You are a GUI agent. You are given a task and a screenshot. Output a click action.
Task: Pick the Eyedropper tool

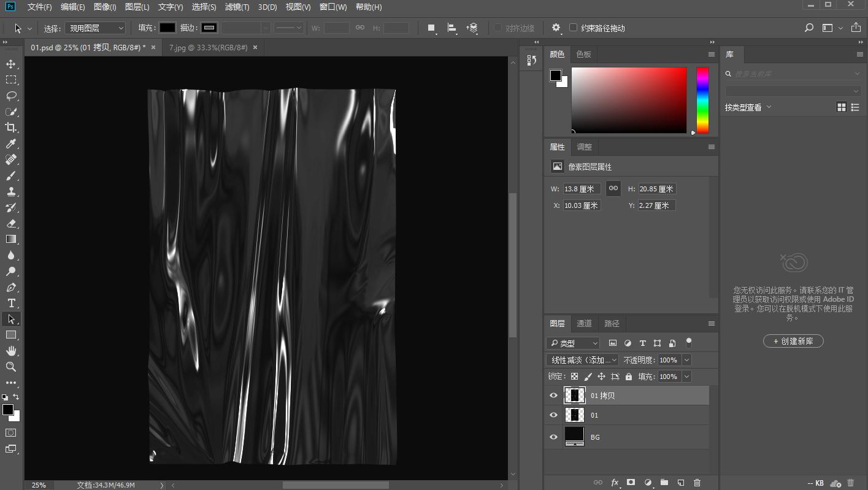click(x=11, y=144)
